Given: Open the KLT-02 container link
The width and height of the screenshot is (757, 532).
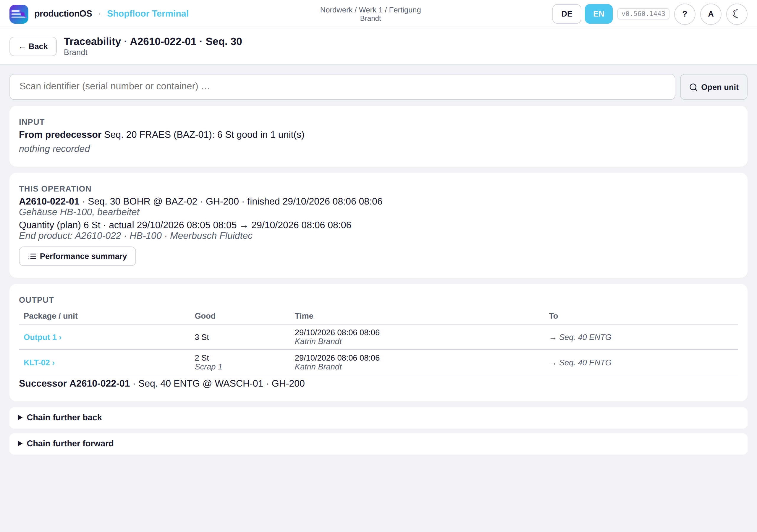Looking at the screenshot, I should click(39, 363).
